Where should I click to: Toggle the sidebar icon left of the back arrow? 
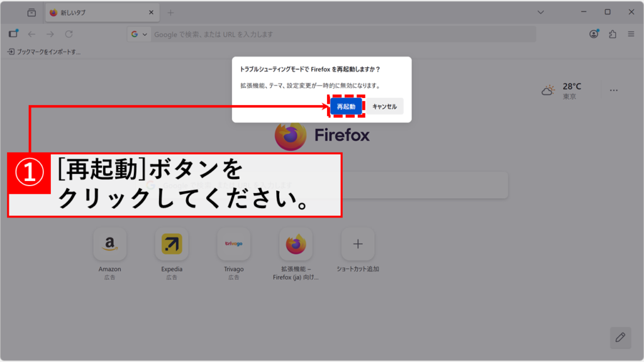(13, 34)
